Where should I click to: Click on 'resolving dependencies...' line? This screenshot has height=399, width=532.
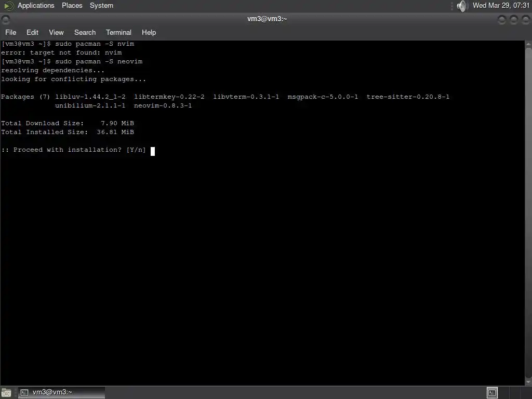[52, 70]
